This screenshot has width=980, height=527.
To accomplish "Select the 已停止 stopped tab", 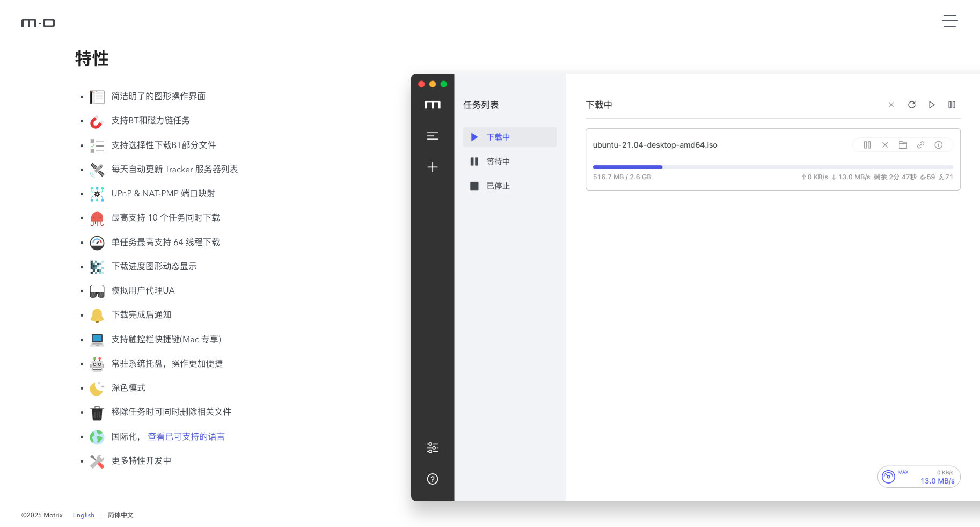I will coord(510,186).
